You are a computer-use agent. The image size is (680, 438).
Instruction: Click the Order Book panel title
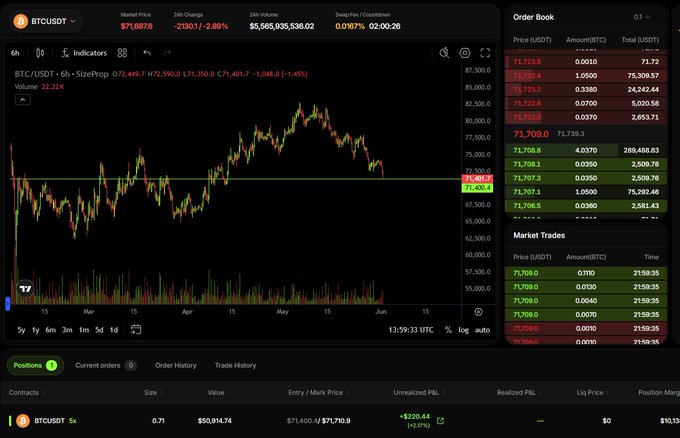[x=533, y=17]
